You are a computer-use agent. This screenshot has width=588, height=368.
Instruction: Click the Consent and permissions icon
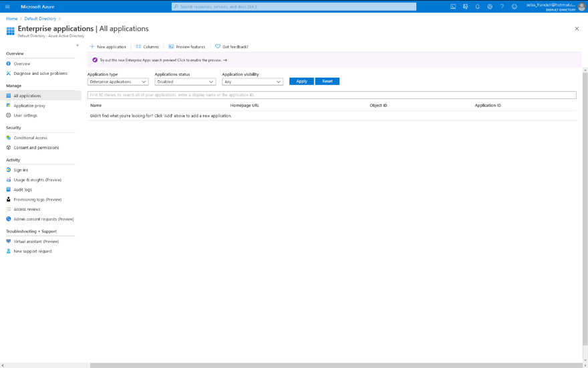[x=9, y=148]
